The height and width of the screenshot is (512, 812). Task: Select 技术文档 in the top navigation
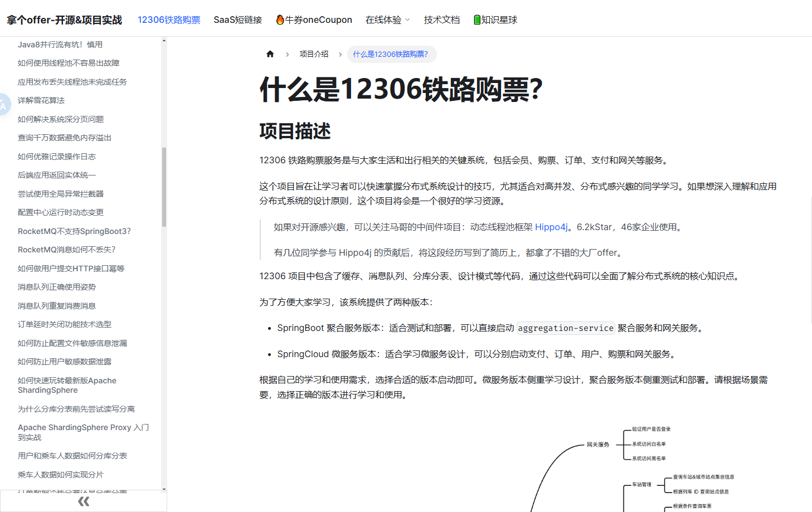pyautogui.click(x=441, y=19)
